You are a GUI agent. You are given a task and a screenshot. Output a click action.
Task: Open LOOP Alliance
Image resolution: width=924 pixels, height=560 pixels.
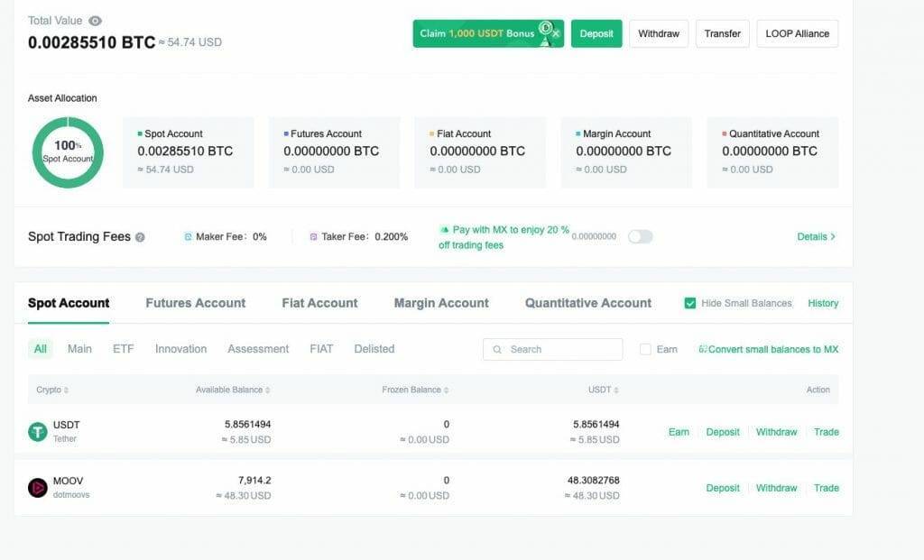tap(798, 33)
